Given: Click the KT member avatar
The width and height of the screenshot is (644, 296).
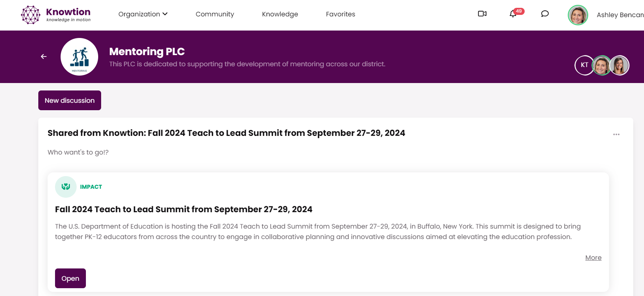Looking at the screenshot, I should [584, 65].
